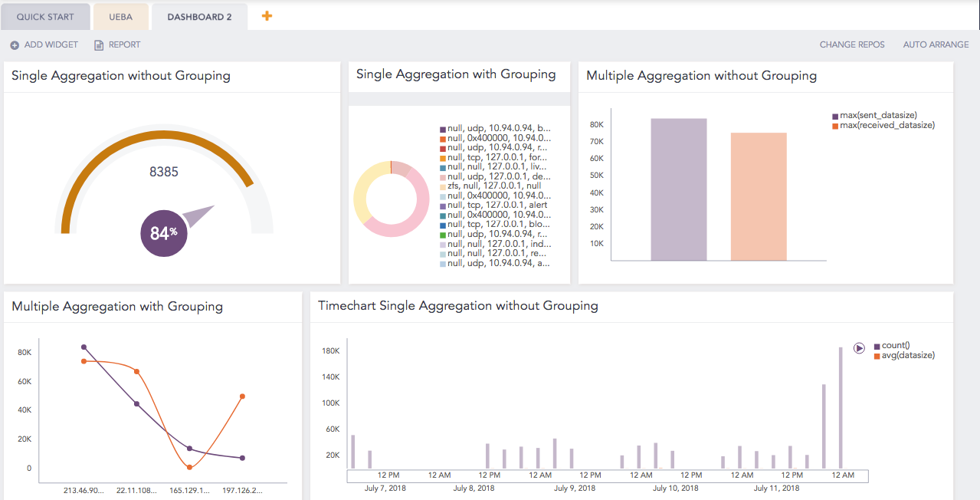Open the UEBA dashboard tab

pos(120,16)
